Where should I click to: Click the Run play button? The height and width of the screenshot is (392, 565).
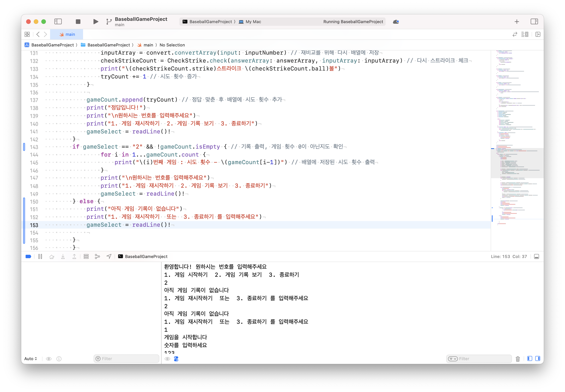tap(96, 22)
